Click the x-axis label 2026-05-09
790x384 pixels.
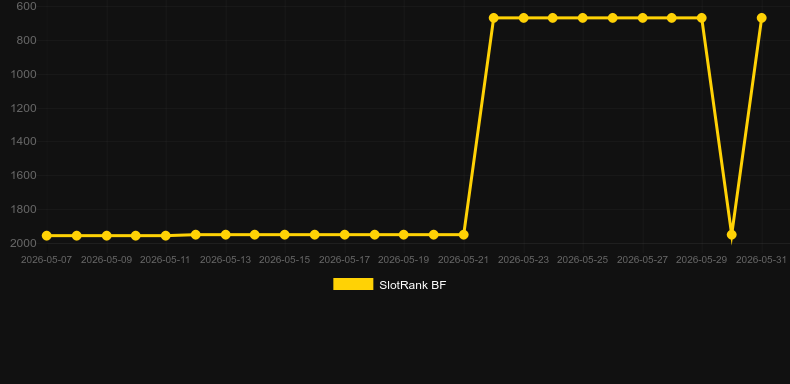(x=106, y=260)
